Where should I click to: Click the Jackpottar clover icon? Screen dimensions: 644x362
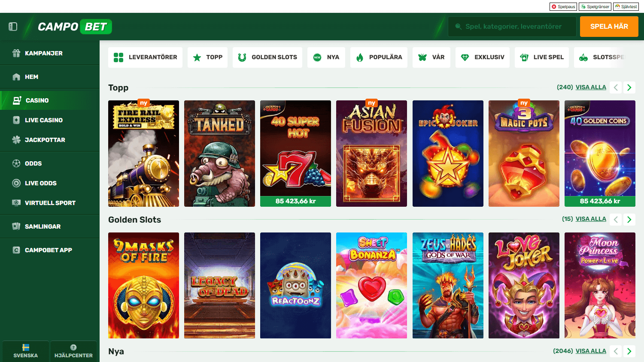click(x=16, y=140)
